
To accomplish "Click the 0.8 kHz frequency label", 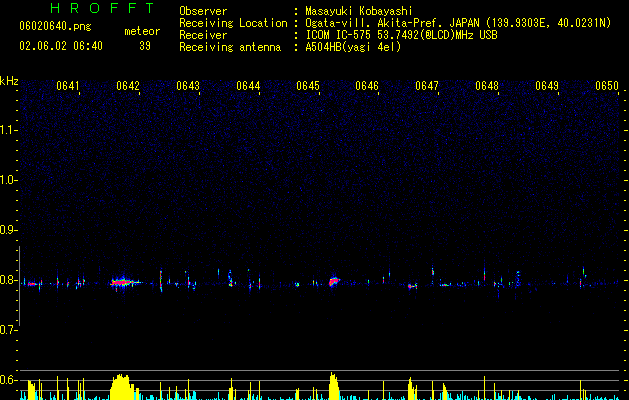I will pyautogui.click(x=8, y=280).
